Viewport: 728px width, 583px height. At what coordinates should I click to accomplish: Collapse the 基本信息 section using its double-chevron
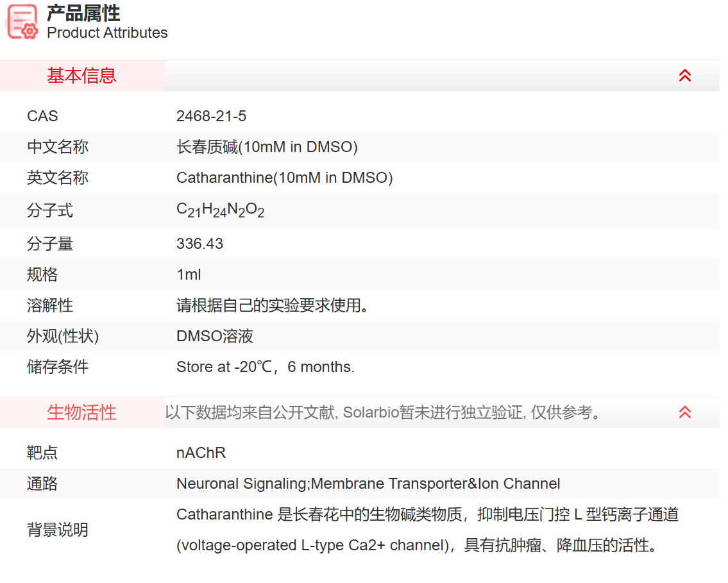[x=684, y=75]
